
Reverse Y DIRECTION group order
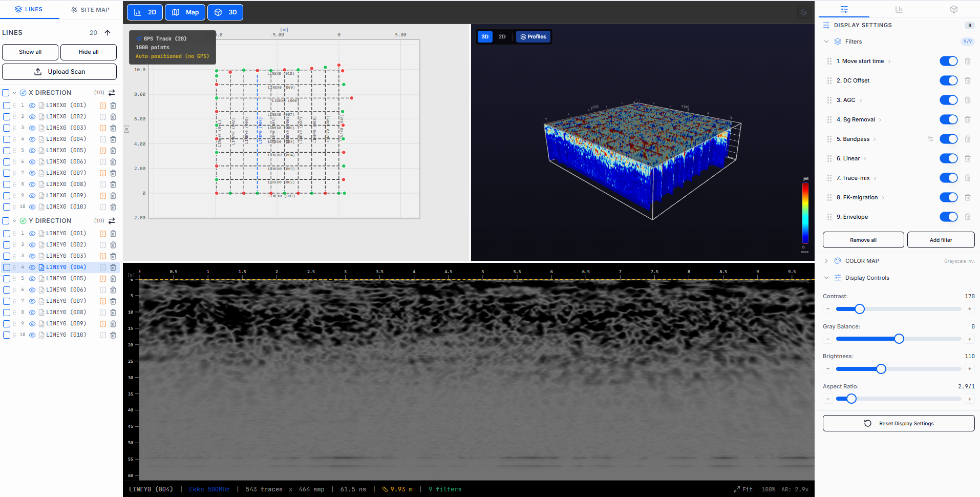(x=112, y=221)
